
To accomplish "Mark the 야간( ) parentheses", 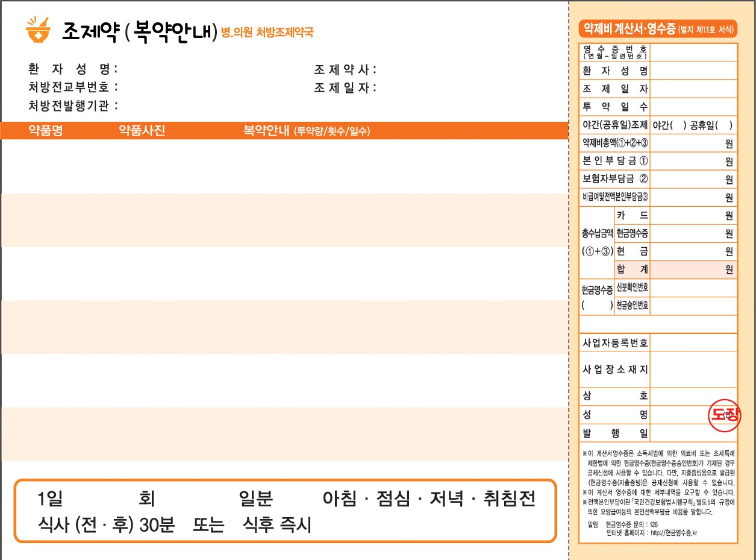I will pyautogui.click(x=670, y=125).
